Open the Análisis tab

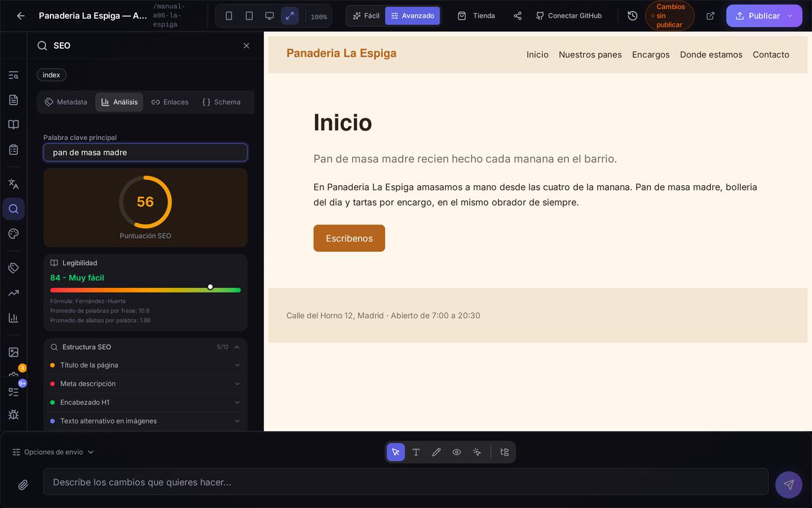[119, 102]
